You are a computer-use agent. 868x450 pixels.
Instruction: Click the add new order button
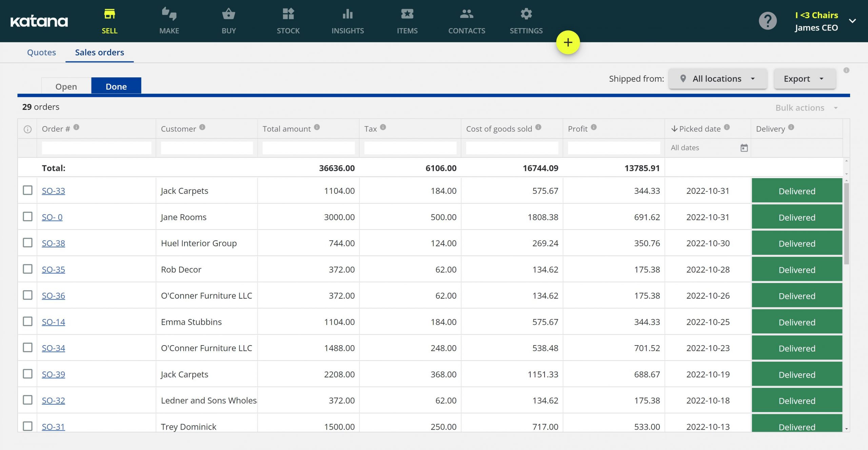tap(568, 41)
